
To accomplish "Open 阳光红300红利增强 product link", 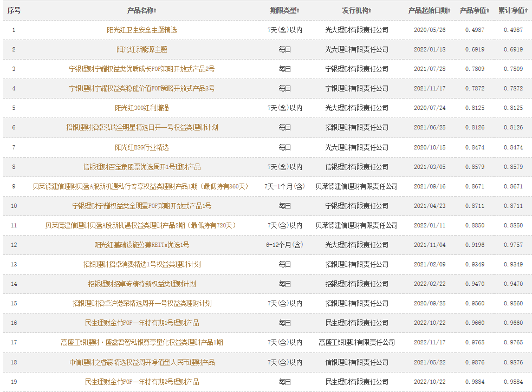I will pos(141,108).
